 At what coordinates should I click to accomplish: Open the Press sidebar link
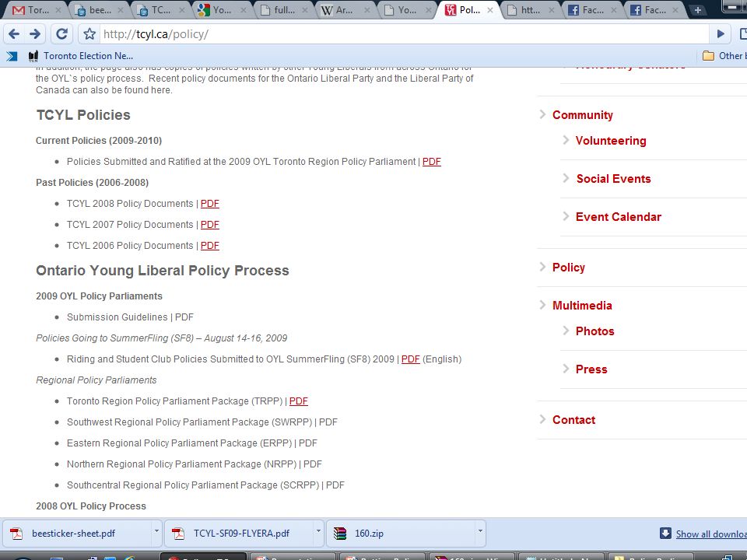[x=591, y=369]
